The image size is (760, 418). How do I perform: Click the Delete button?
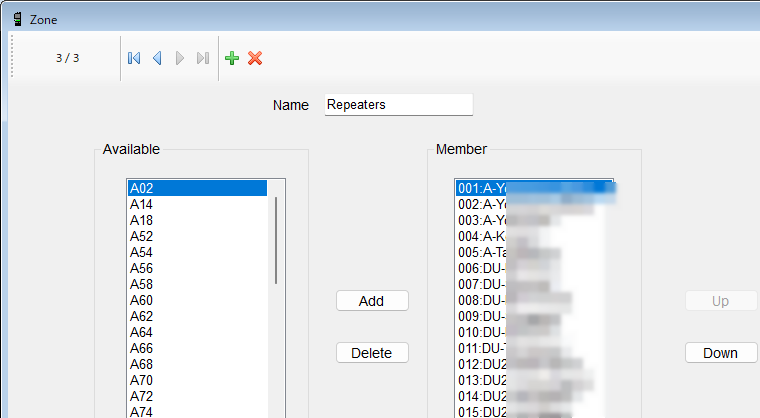point(372,353)
